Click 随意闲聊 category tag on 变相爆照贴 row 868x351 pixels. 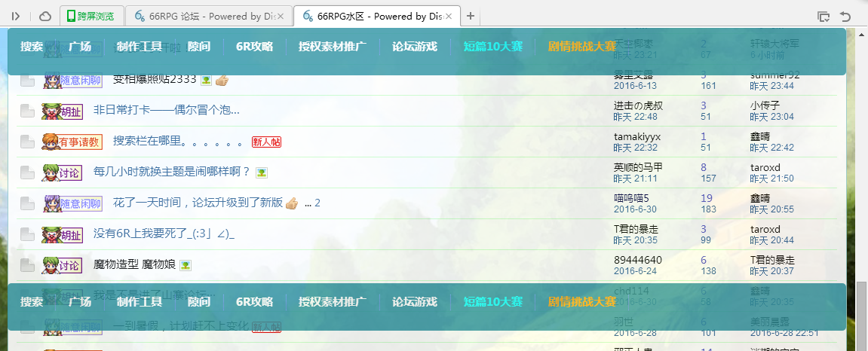(73, 80)
